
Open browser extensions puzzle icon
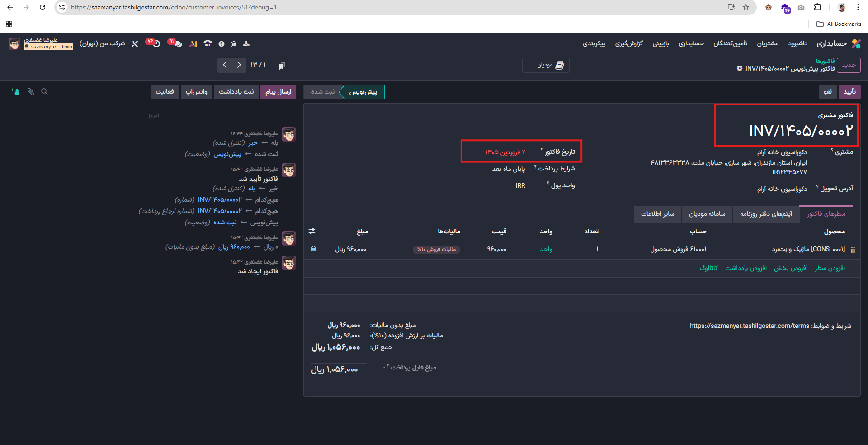pos(817,7)
